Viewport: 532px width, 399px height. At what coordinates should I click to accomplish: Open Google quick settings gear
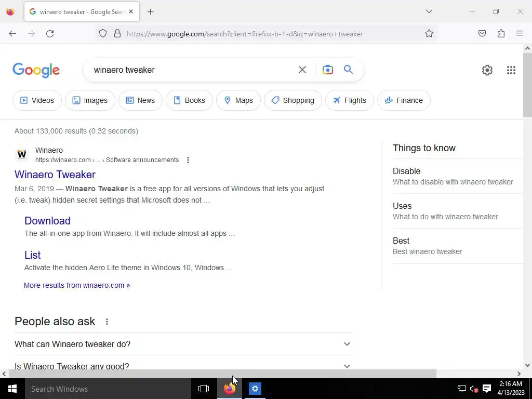[487, 70]
